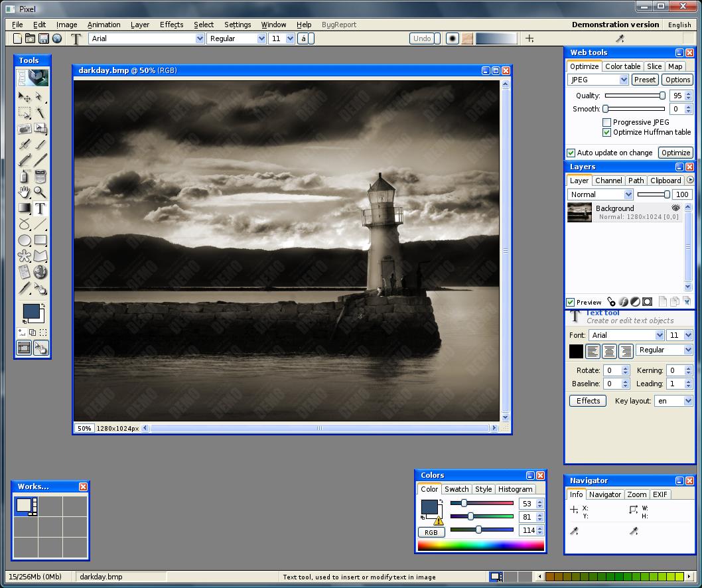The height and width of the screenshot is (588, 702).
Task: Expand the Normal blend mode dropdown
Action: [x=600, y=194]
